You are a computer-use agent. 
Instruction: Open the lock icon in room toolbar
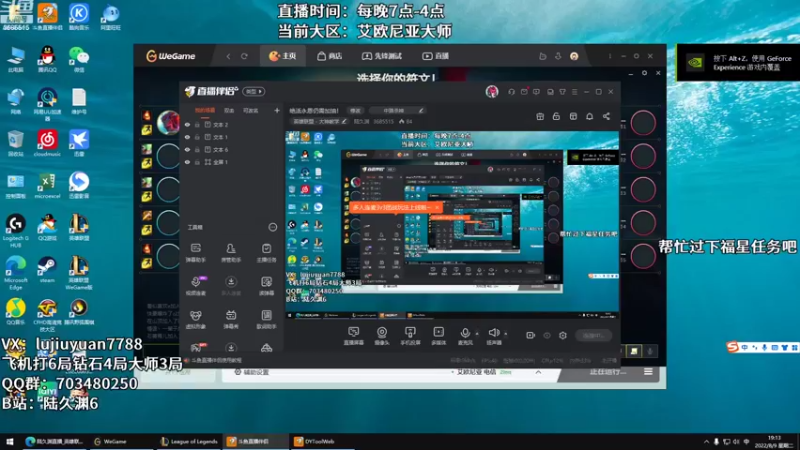[x=556, y=116]
